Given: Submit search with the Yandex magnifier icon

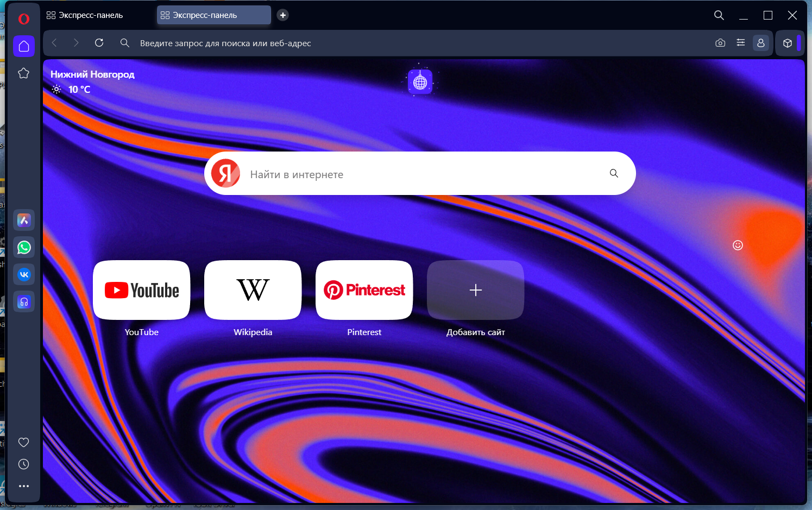Looking at the screenshot, I should tap(614, 173).
